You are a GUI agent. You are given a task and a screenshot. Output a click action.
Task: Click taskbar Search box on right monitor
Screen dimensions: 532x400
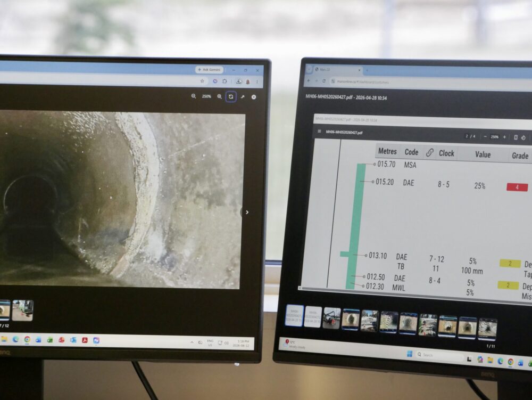coord(440,356)
